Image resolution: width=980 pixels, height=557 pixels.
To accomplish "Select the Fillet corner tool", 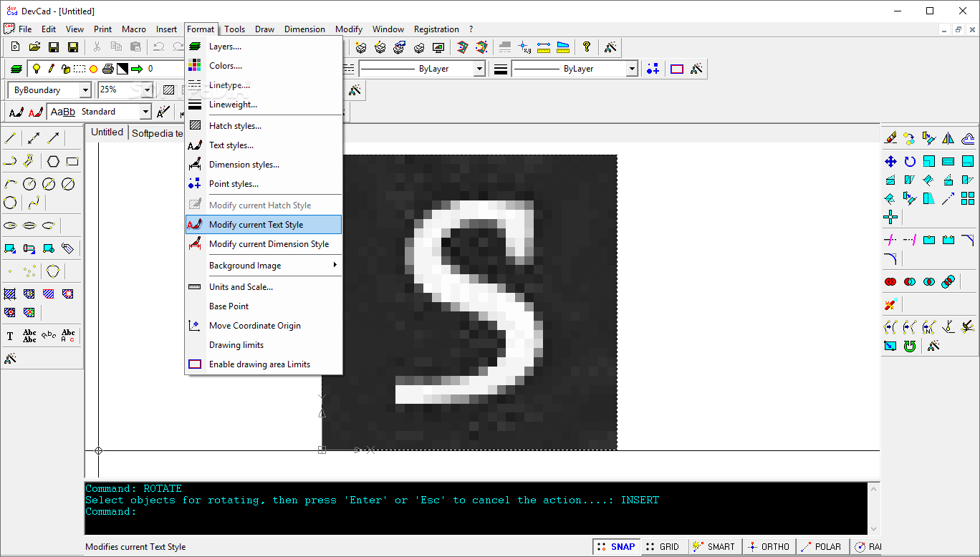I will tap(890, 258).
